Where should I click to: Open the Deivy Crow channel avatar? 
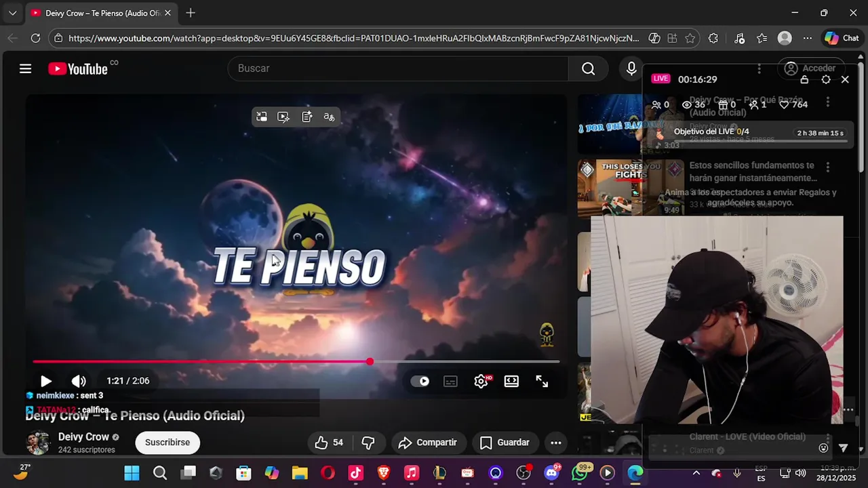pyautogui.click(x=37, y=443)
